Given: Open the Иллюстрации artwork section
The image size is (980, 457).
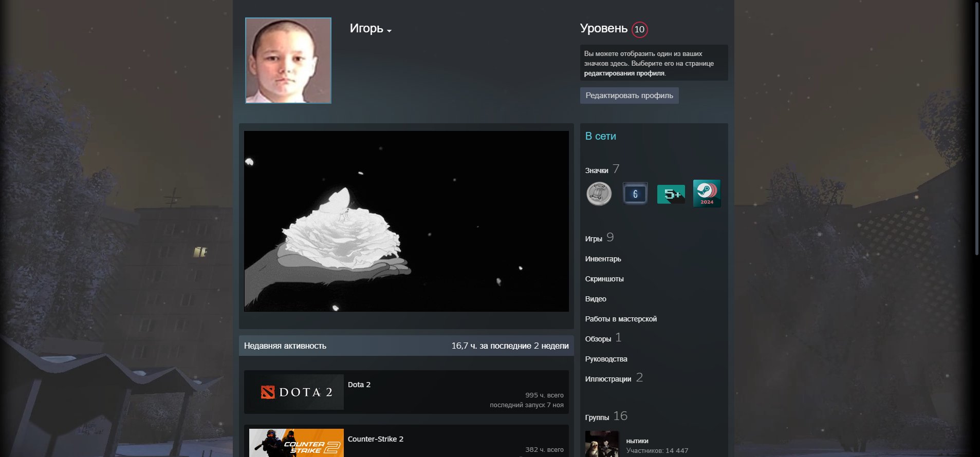Looking at the screenshot, I should [x=608, y=379].
